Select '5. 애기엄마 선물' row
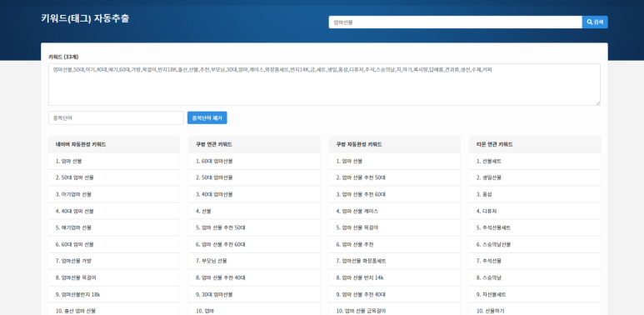Screen dimensions: 644x315 click(114, 227)
